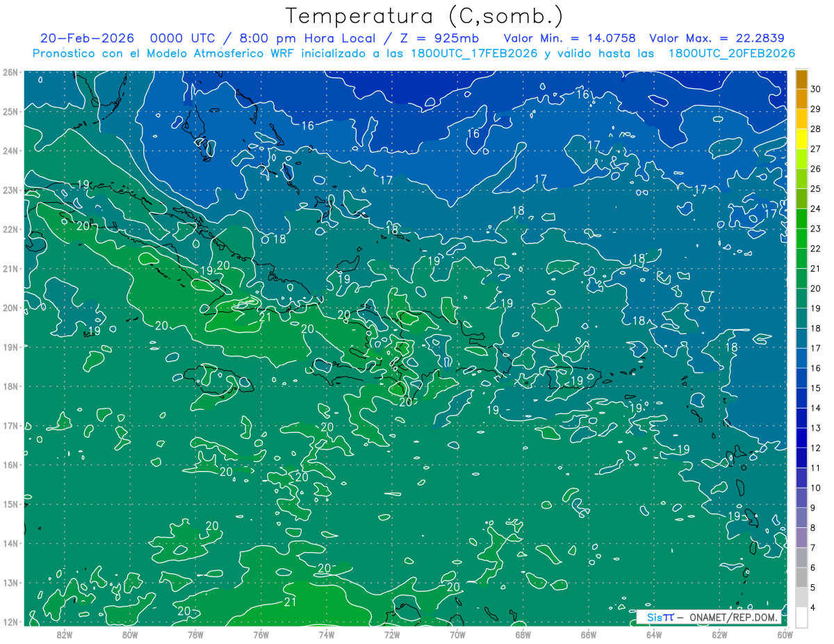Click the '14' label on the color scale
The image size is (834, 644).
point(816,408)
